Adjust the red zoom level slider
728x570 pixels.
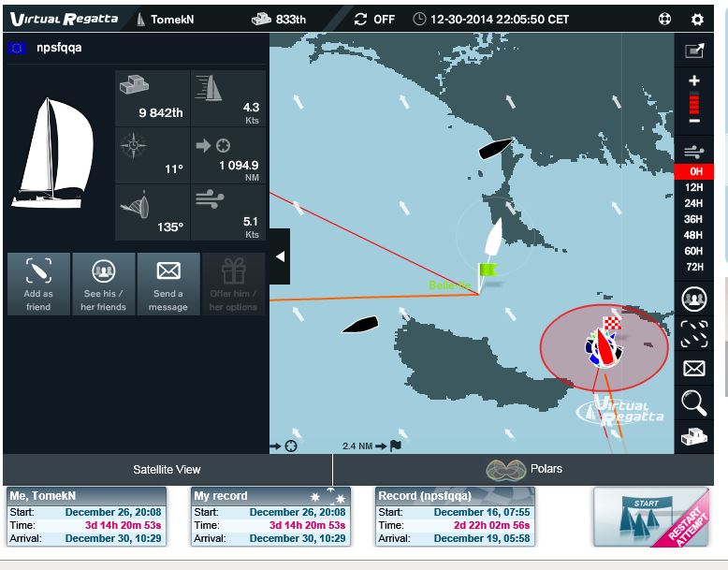click(x=694, y=103)
